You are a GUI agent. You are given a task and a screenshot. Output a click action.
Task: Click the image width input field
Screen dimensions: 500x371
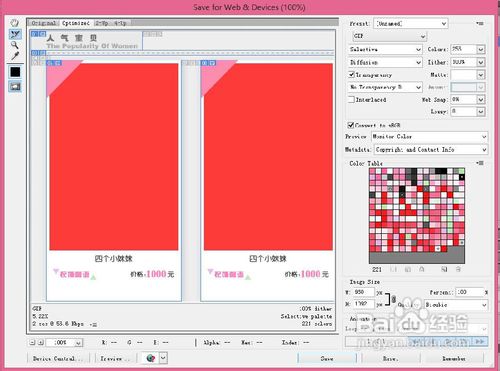[x=363, y=292]
